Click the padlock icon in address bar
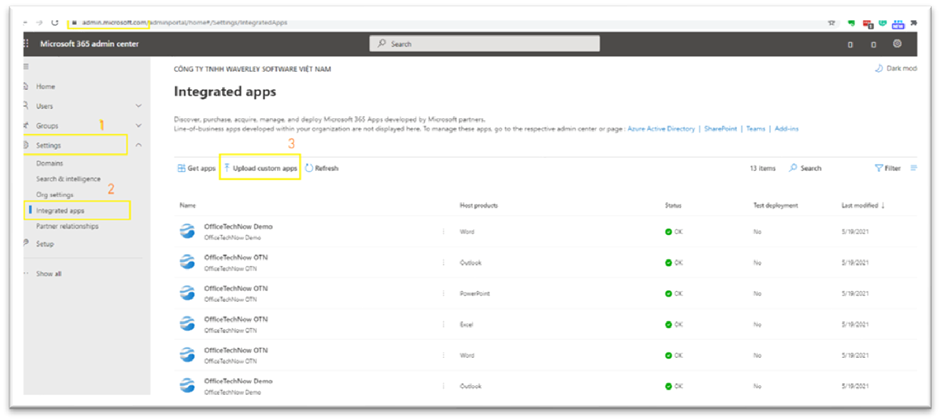The image size is (940, 420). click(76, 23)
